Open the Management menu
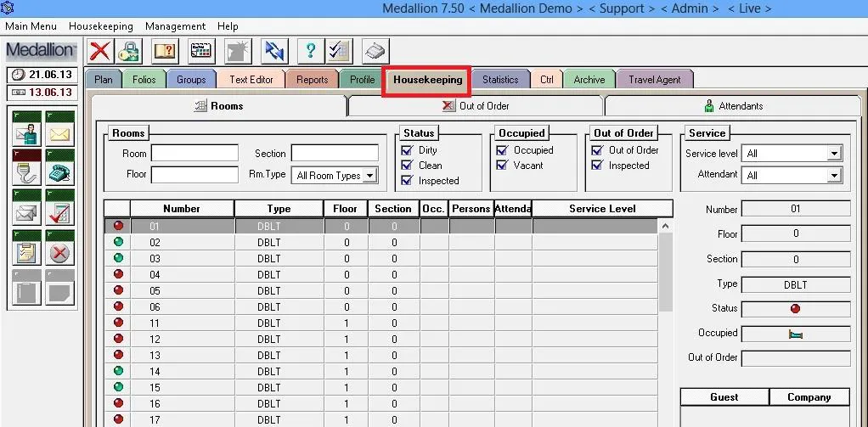The width and height of the screenshot is (868, 427). [176, 26]
